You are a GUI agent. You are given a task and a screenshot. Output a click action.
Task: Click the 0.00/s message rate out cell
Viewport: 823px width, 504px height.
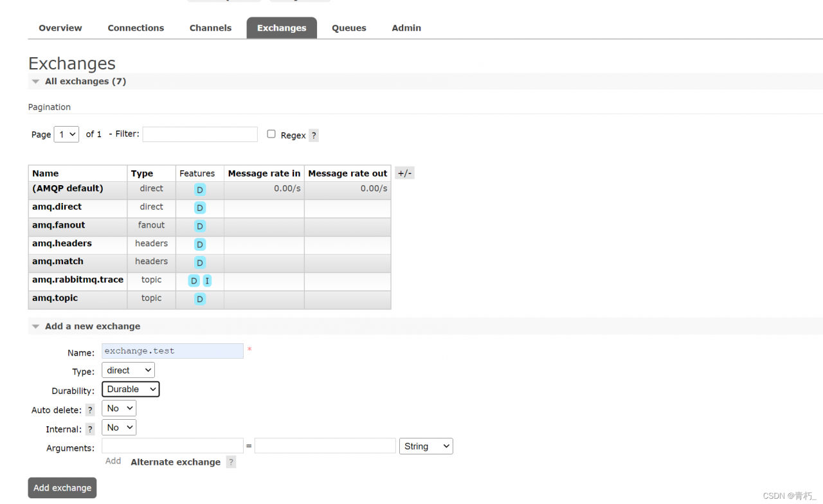pos(348,189)
